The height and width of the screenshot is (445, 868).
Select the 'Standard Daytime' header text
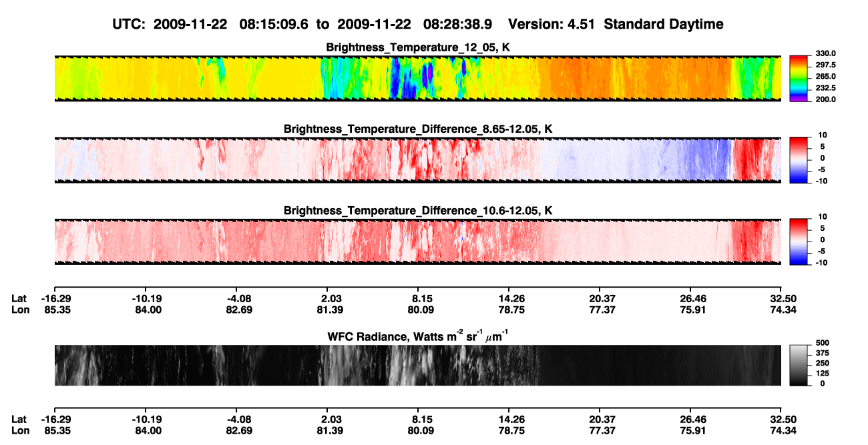(664, 24)
